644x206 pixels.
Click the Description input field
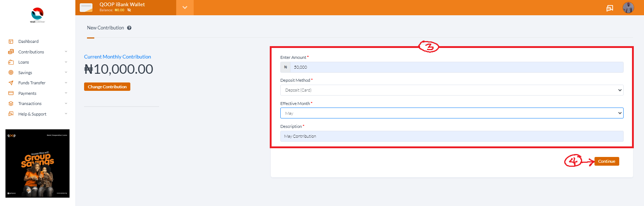452,136
